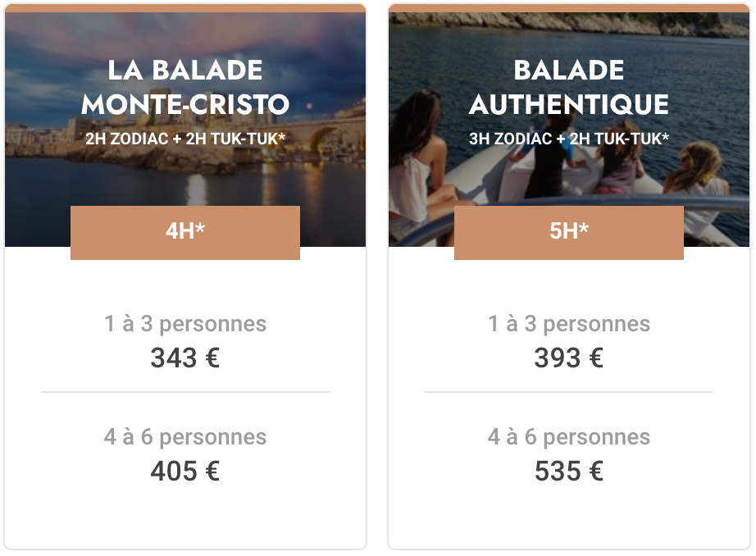Click 3H Zodiac + 2H Tuk-Tuk subtitle

point(569,139)
